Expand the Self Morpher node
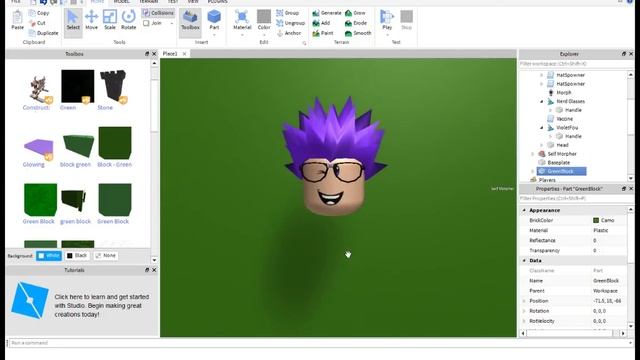 point(533,154)
